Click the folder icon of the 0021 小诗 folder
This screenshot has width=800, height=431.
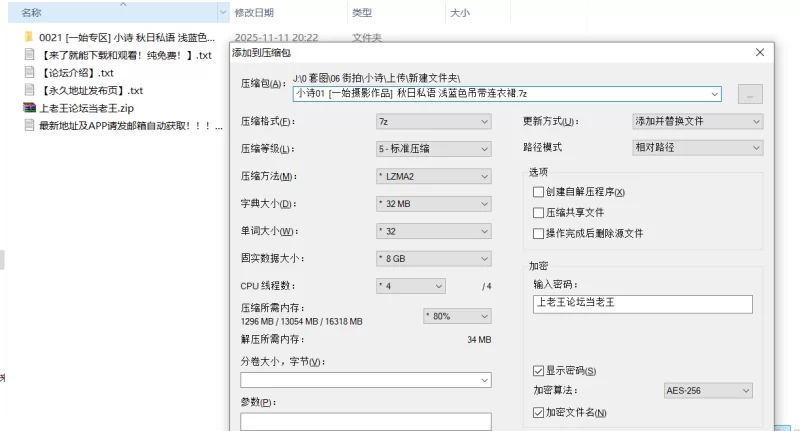[29, 38]
